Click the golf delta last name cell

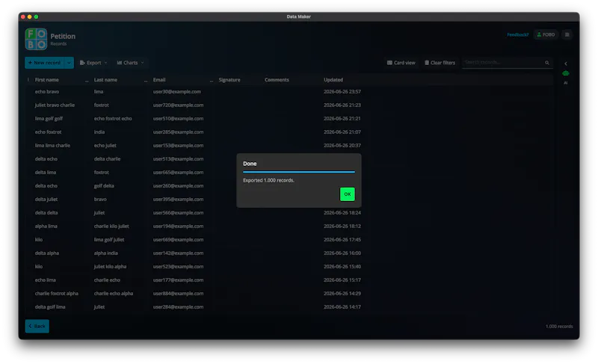(x=104, y=185)
